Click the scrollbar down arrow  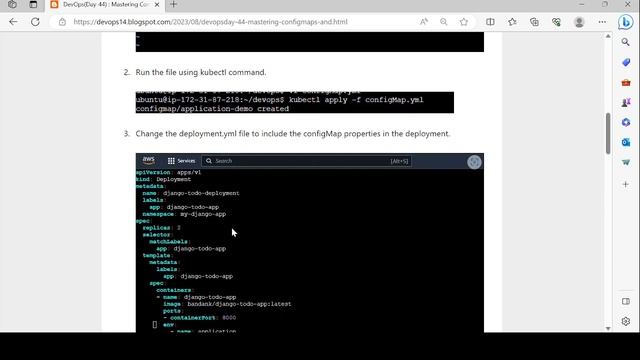[608, 328]
